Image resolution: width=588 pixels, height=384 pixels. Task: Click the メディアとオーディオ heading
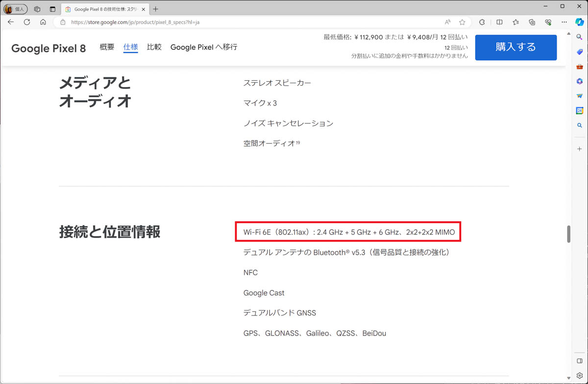coord(95,92)
